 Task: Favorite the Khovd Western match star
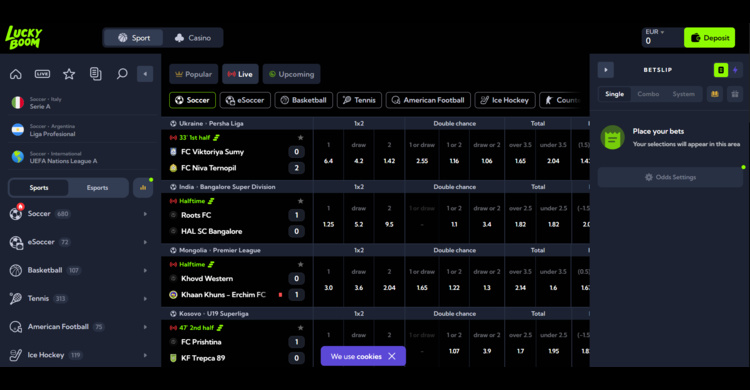coord(300,265)
